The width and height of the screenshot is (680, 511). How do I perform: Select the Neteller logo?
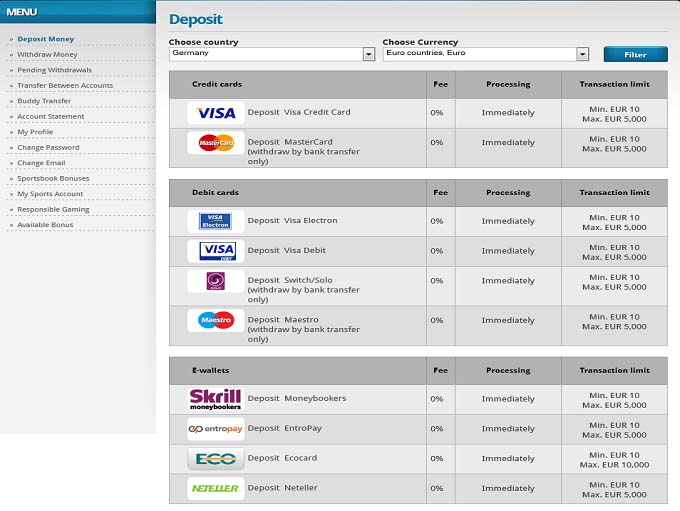pos(215,489)
